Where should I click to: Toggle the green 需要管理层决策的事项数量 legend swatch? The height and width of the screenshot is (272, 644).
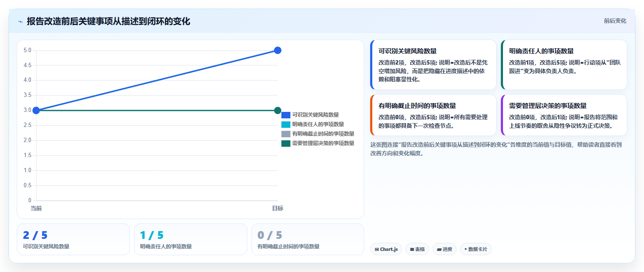[286, 143]
